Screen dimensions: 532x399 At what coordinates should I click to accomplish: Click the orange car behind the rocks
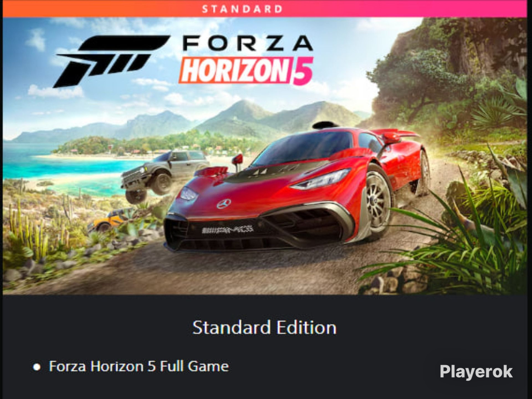[105, 221]
